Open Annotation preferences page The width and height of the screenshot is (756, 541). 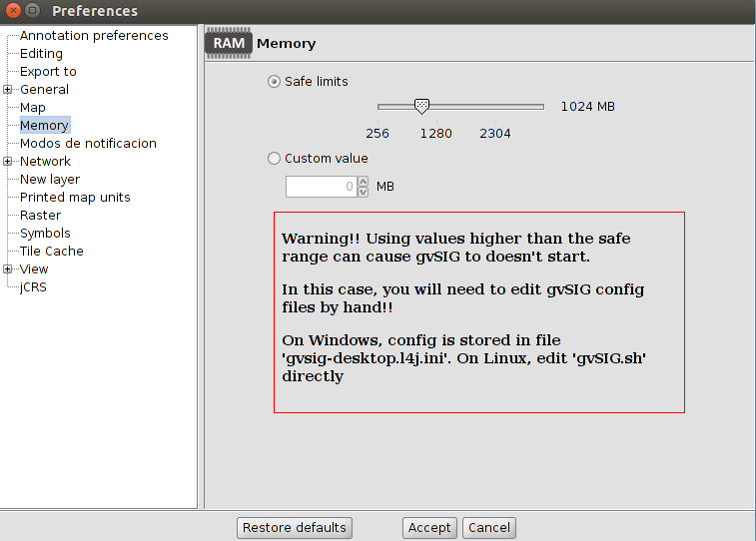94,36
